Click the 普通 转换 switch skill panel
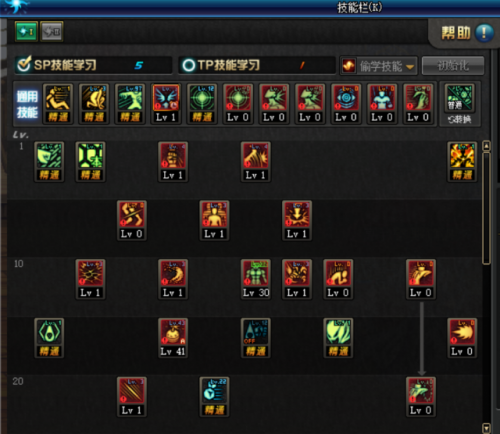This screenshot has height=434, width=500. 460,104
